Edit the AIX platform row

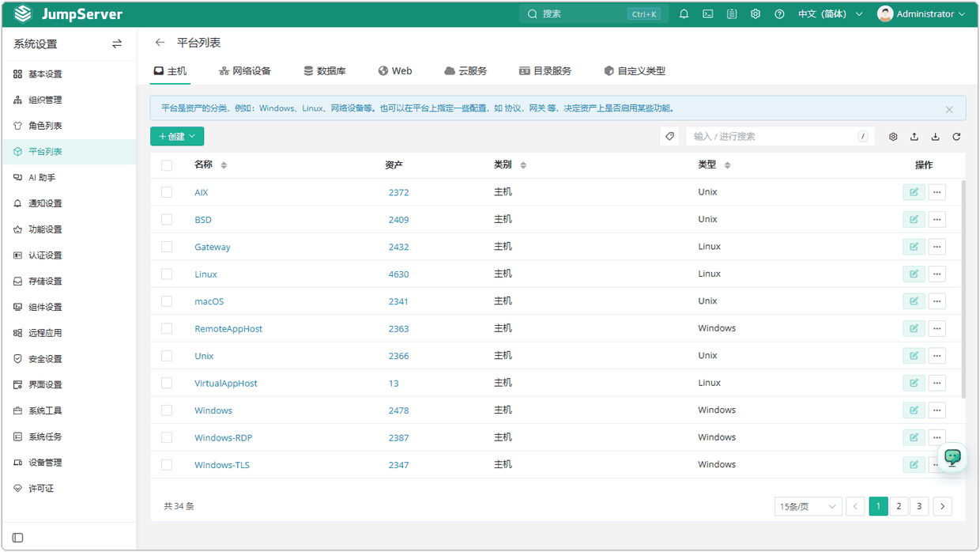point(914,192)
